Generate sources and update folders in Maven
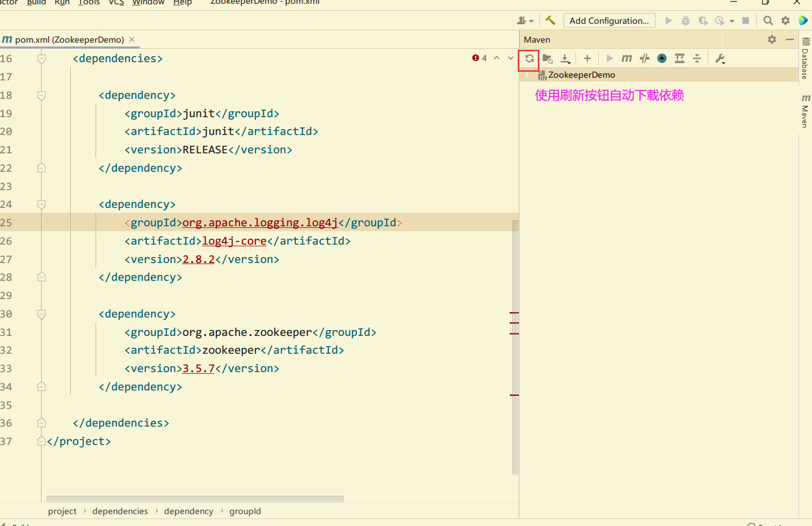 547,58
